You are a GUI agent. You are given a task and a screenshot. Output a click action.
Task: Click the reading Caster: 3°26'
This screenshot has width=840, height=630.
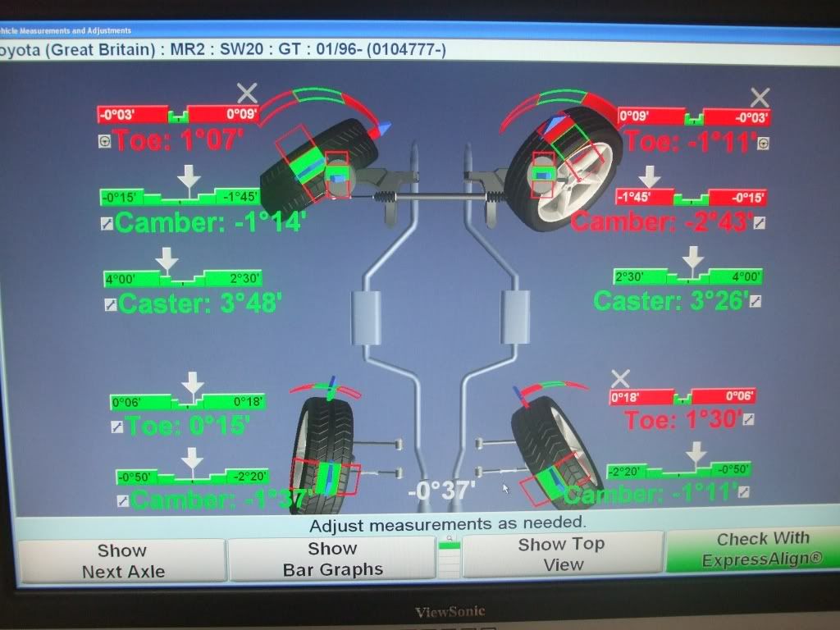671,301
